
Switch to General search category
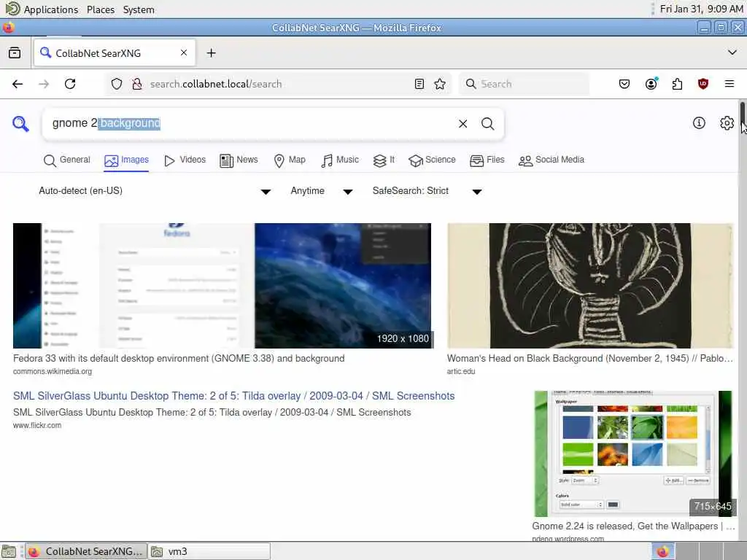point(66,160)
